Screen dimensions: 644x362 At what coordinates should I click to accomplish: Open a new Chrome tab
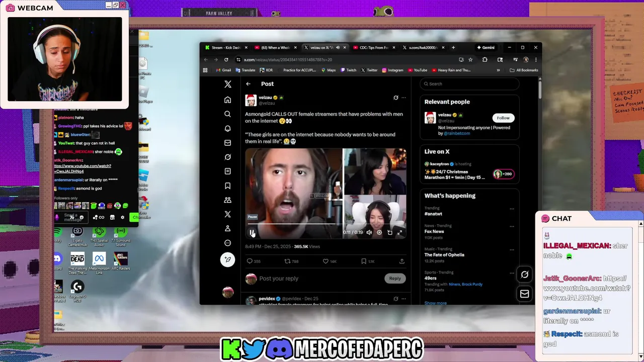click(453, 48)
